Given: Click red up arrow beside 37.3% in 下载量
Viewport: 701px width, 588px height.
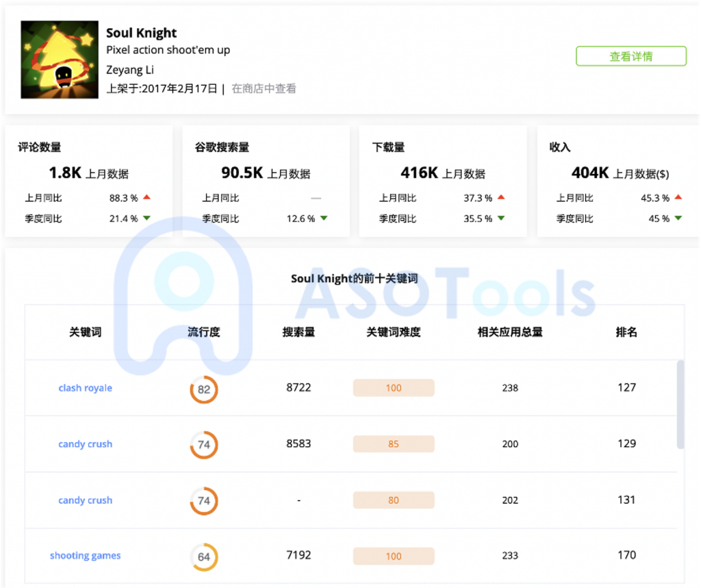Looking at the screenshot, I should 501,198.
